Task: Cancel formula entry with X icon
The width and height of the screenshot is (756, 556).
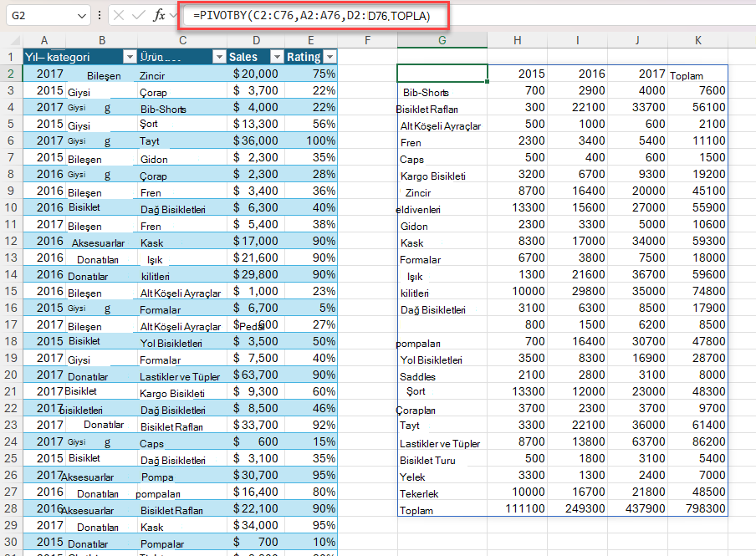Action: pos(119,15)
